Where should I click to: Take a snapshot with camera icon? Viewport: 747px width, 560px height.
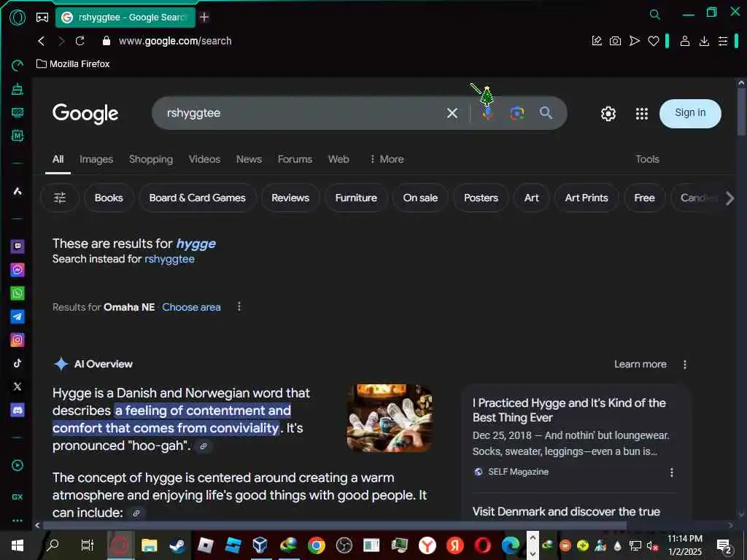(x=615, y=41)
